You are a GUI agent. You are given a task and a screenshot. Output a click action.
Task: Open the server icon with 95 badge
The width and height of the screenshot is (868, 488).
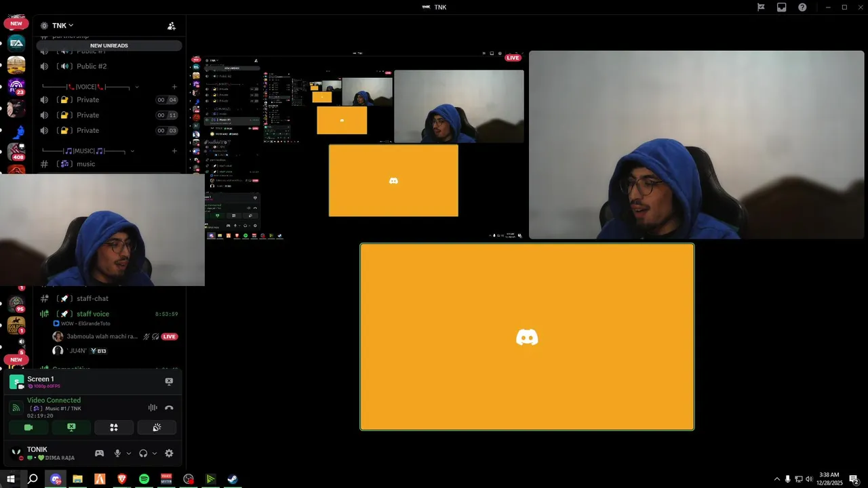16,303
